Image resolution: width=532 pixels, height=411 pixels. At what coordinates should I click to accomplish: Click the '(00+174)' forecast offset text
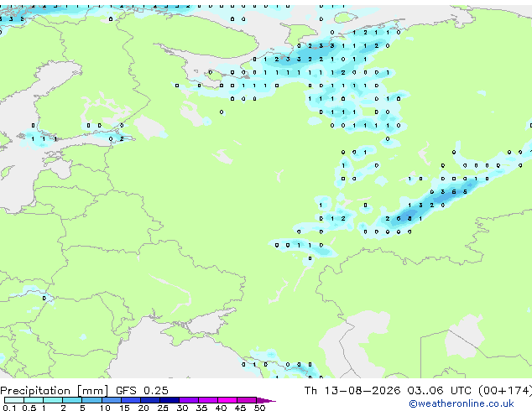[x=505, y=391]
